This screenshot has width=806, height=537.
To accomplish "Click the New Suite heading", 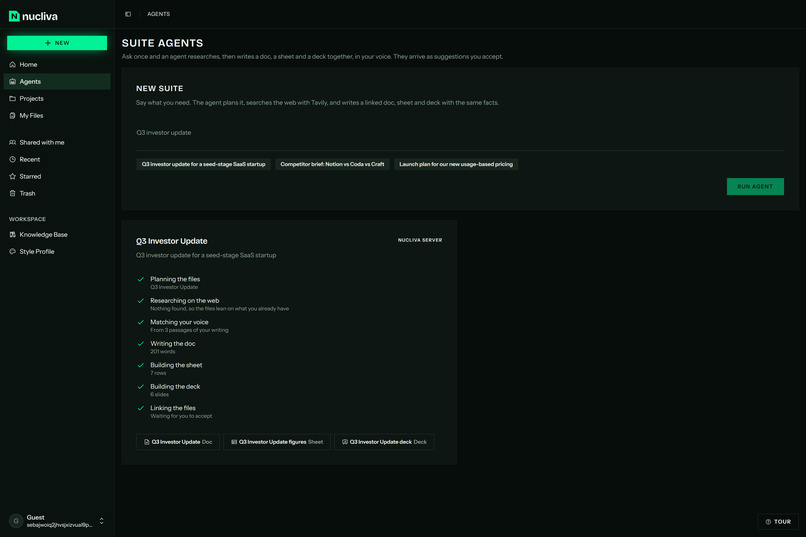I will point(159,88).
